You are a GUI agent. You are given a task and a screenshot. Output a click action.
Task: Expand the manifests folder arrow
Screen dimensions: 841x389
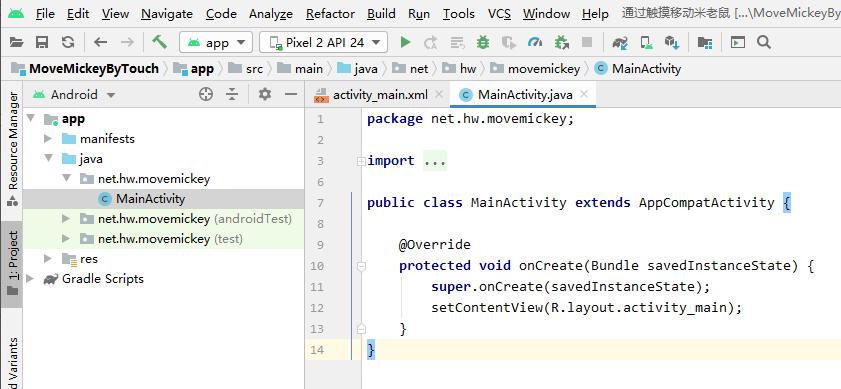48,139
